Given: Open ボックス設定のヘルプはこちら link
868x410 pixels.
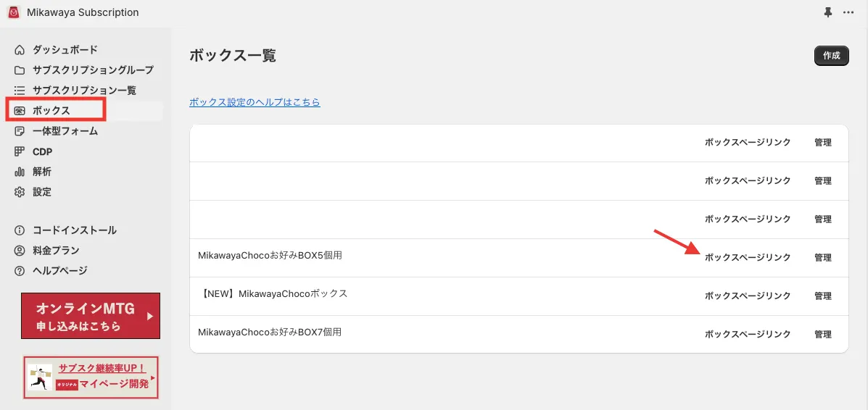Looking at the screenshot, I should tap(255, 102).
